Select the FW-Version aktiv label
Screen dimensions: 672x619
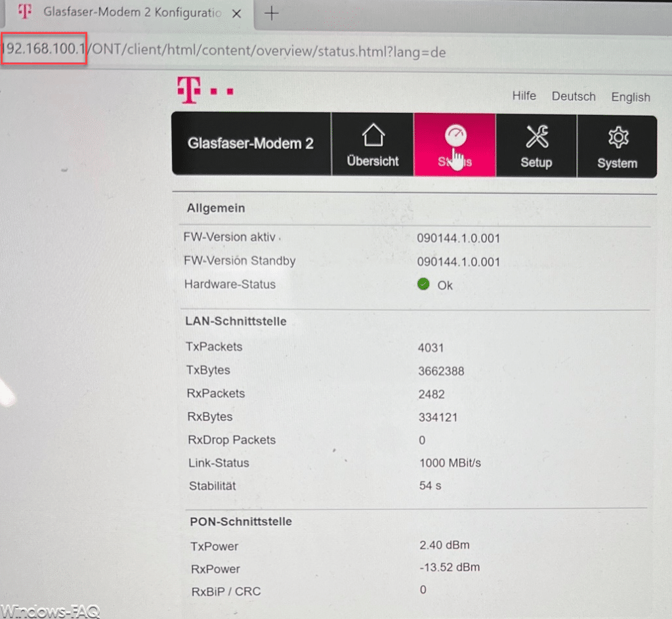click(230, 237)
